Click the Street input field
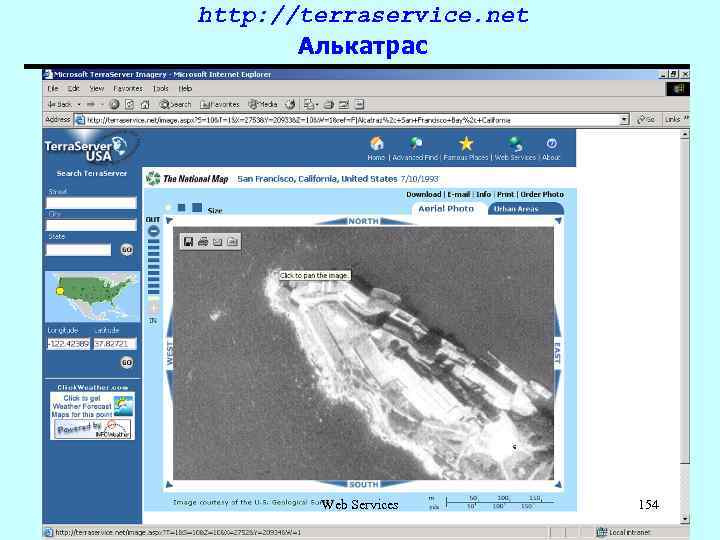The image size is (720, 540). click(91, 202)
